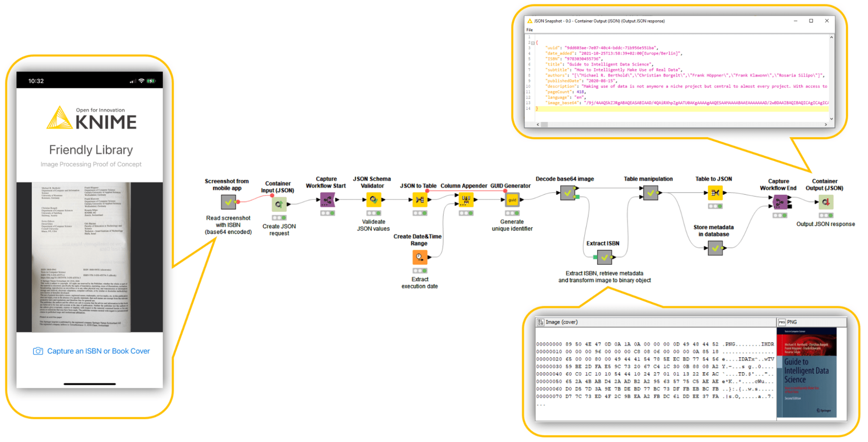Click the 10:32 phone clock
Viewport: 868px width, 442px height.
coord(36,81)
